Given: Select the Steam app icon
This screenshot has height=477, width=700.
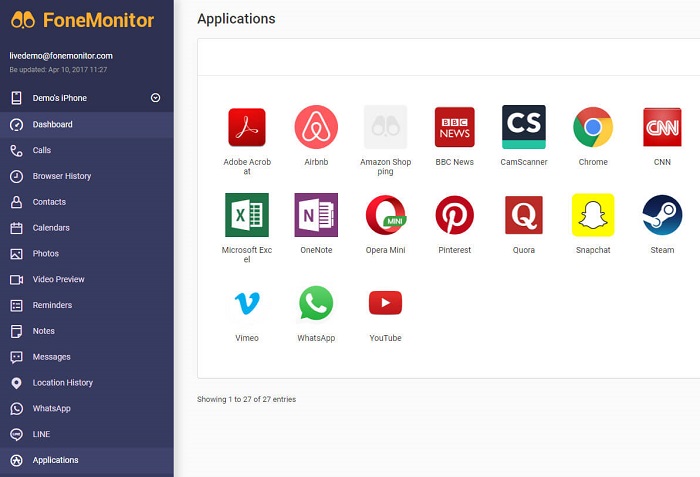Looking at the screenshot, I should (x=662, y=215).
